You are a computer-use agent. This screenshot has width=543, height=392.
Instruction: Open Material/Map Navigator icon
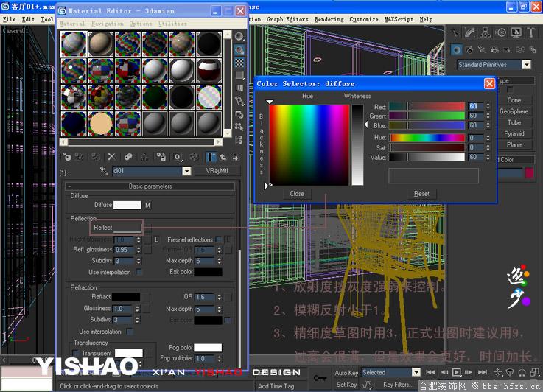click(239, 140)
